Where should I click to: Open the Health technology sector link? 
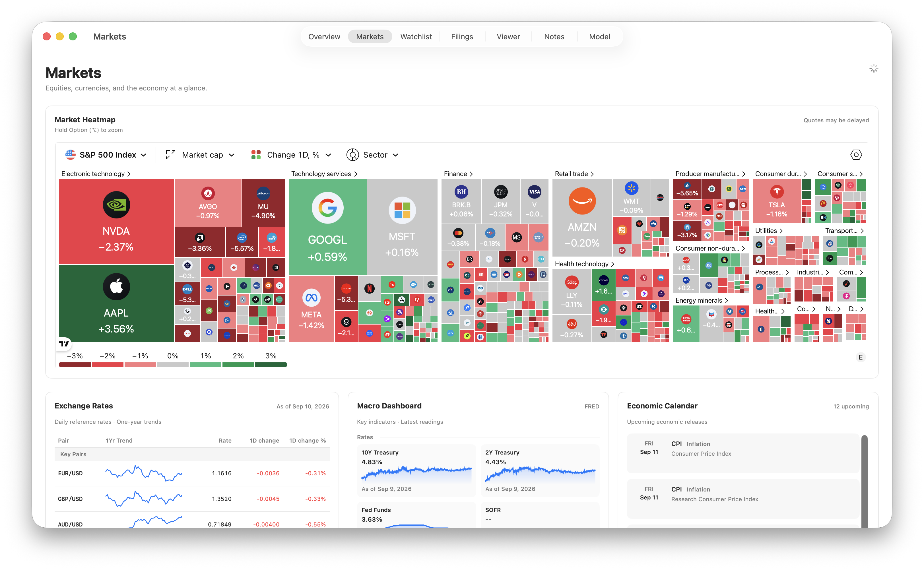pos(584,264)
